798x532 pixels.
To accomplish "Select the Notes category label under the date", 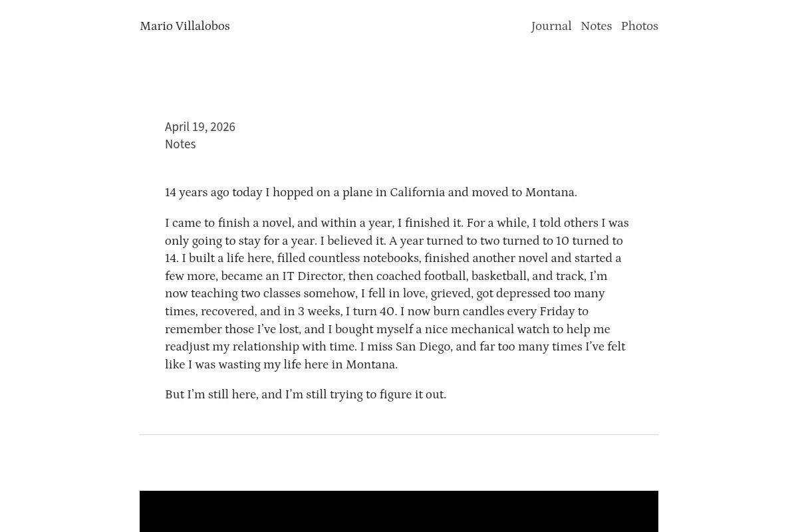I will [x=180, y=144].
